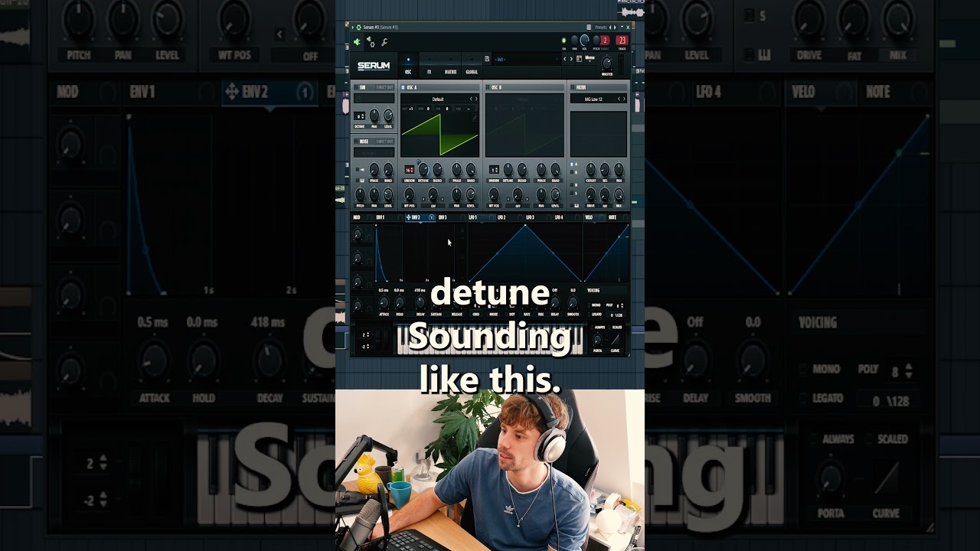Switch to the OSC tab

[408, 64]
